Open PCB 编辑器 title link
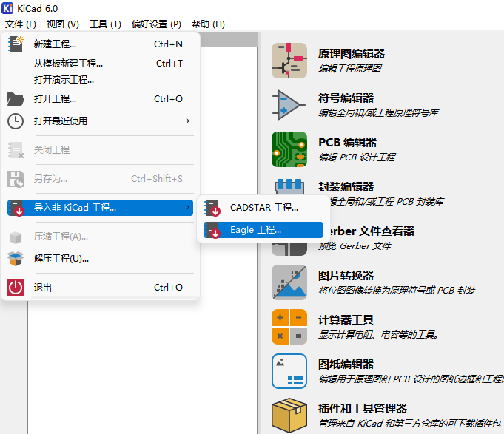This screenshot has width=504, height=434. point(347,142)
